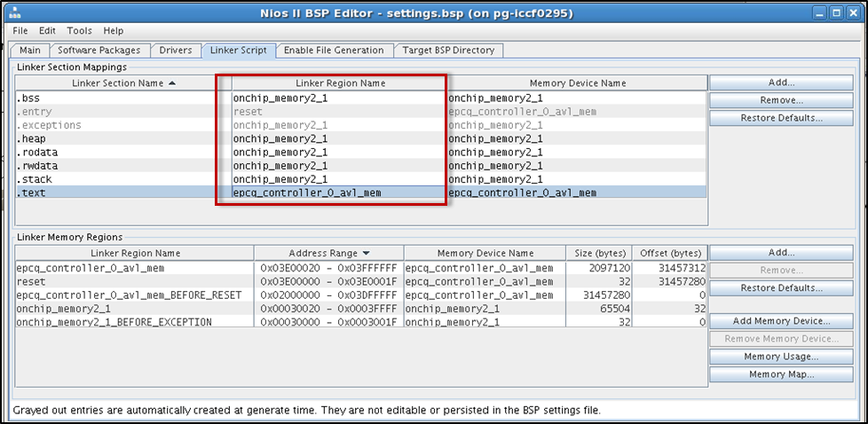Click linker region cell for .bss row
868x424 pixels.
(x=339, y=98)
